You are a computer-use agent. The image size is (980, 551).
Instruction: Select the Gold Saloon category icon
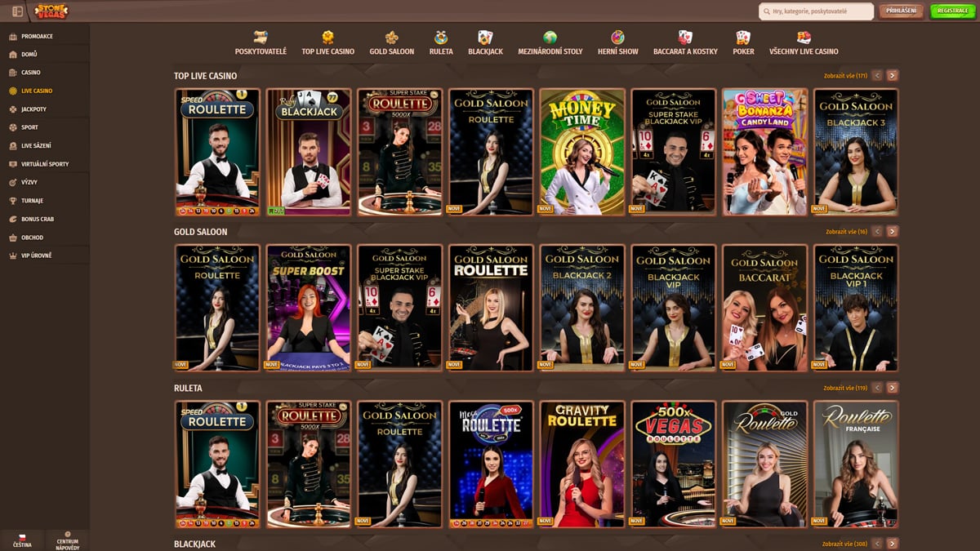click(392, 38)
